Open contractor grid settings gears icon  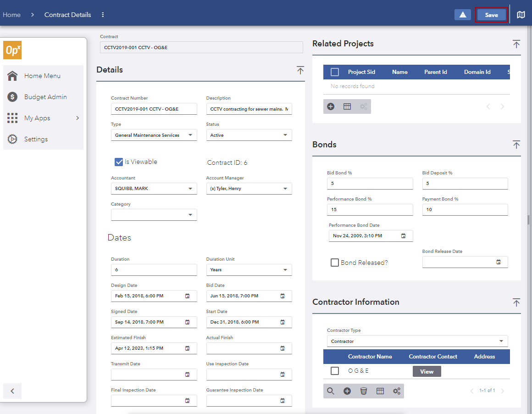tap(396, 391)
